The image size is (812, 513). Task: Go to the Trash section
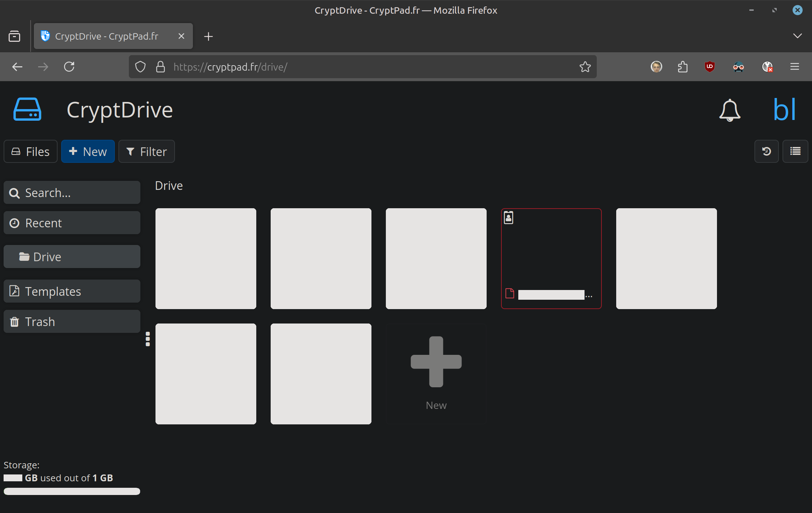point(72,321)
